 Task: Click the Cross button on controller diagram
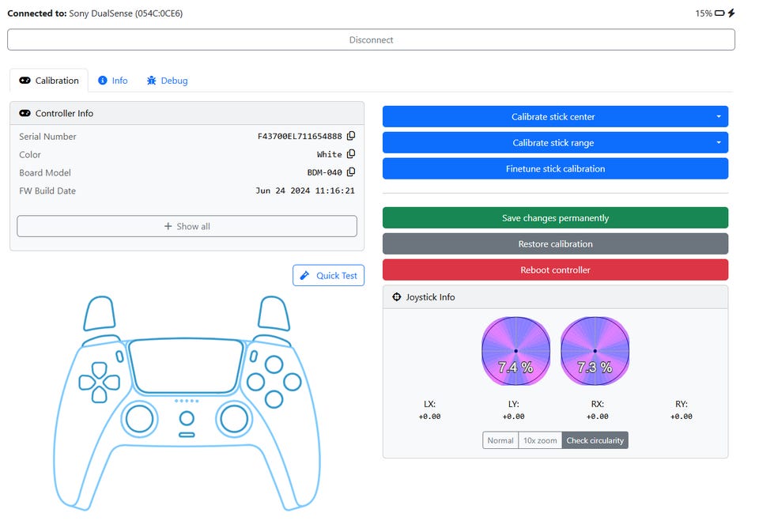tap(274, 399)
